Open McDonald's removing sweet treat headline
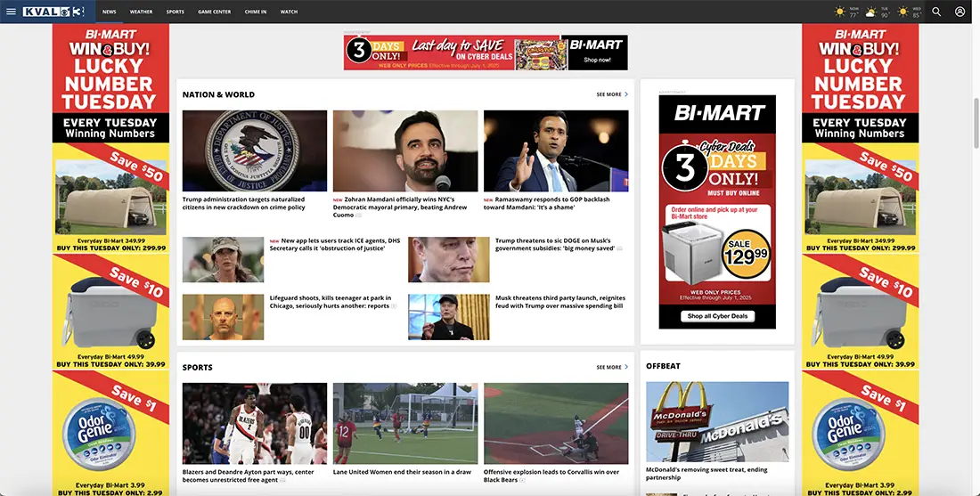980x496 pixels. click(x=706, y=474)
